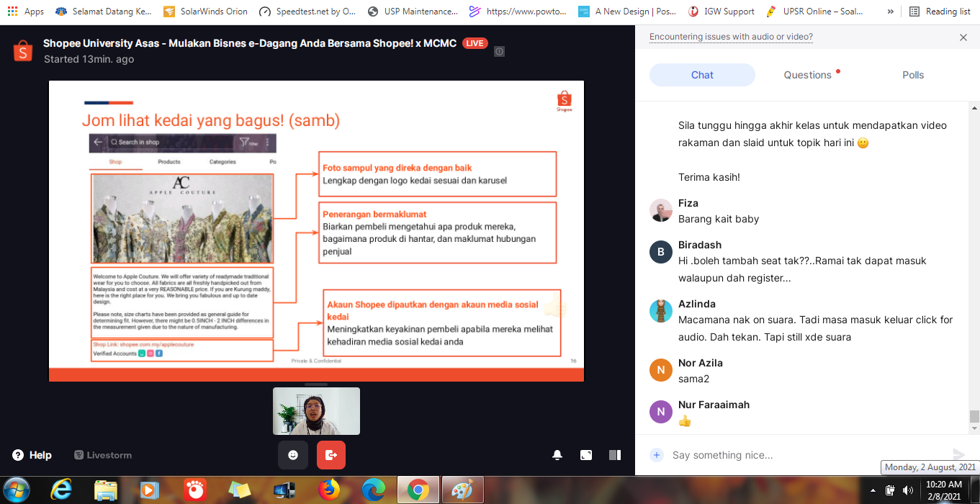The image size is (980, 504).
Task: Open the Reading list button
Action: coord(940,12)
